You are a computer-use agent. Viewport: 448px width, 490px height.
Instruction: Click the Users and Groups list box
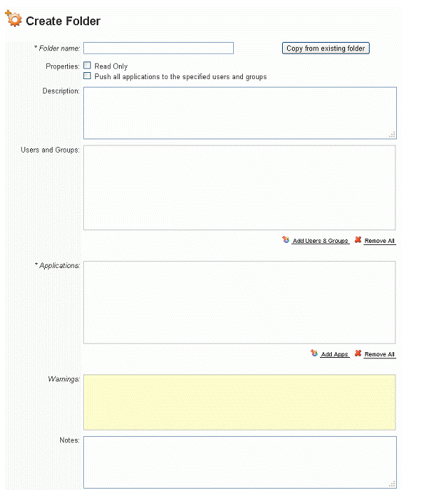(x=239, y=188)
